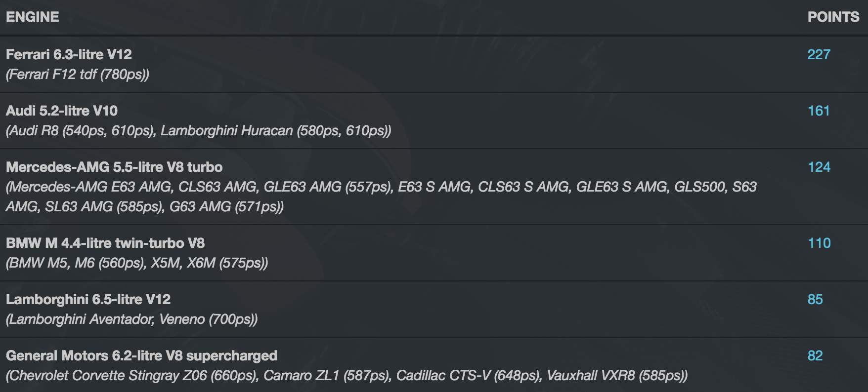Click the Audi R8 and Lamborghini Huracan description
This screenshot has width=868, height=392.
(198, 130)
